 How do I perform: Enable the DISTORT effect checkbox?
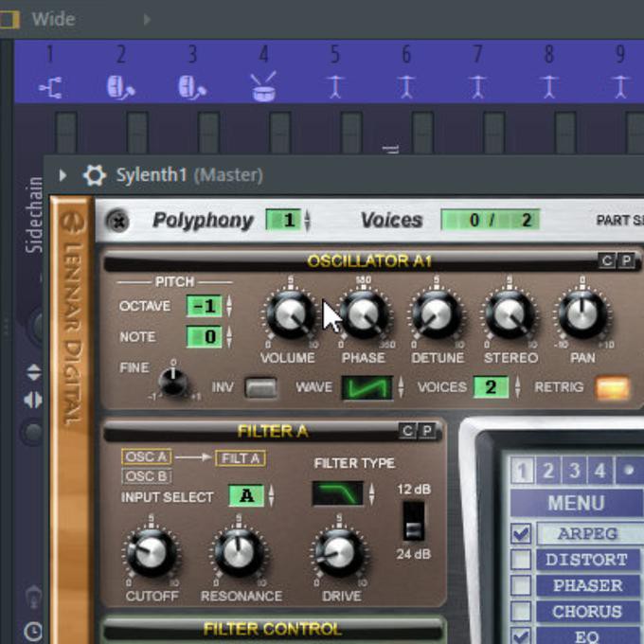[521, 560]
